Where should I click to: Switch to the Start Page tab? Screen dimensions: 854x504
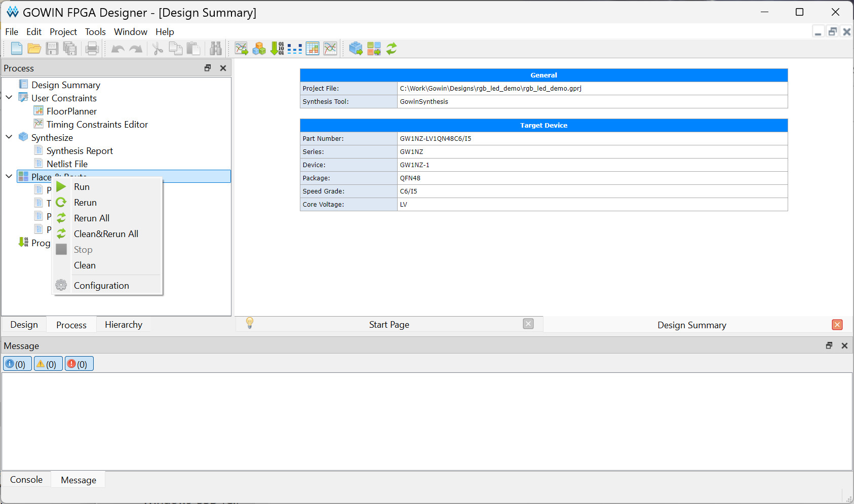[389, 325]
